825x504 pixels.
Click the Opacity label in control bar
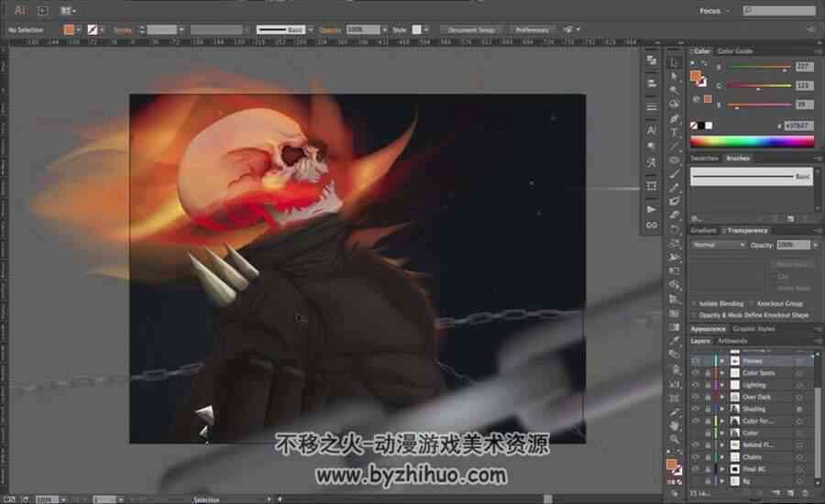pos(330,30)
